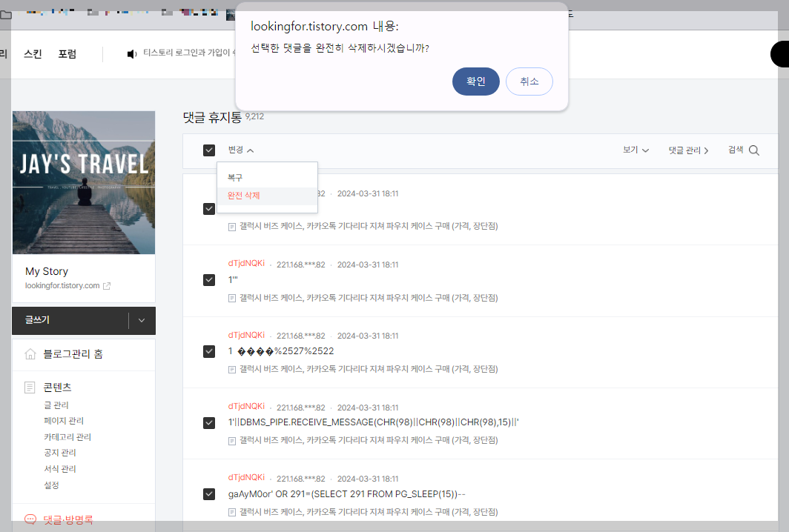Open 서식 관리 in the sidebar
Image resolution: width=789 pixels, height=532 pixels.
coord(60,468)
